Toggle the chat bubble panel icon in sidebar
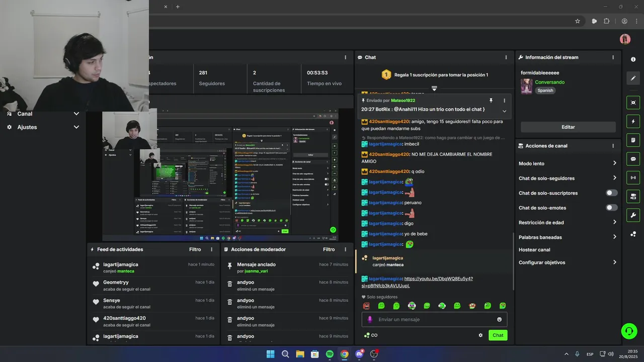This screenshot has width=644, height=362. pos(633,159)
